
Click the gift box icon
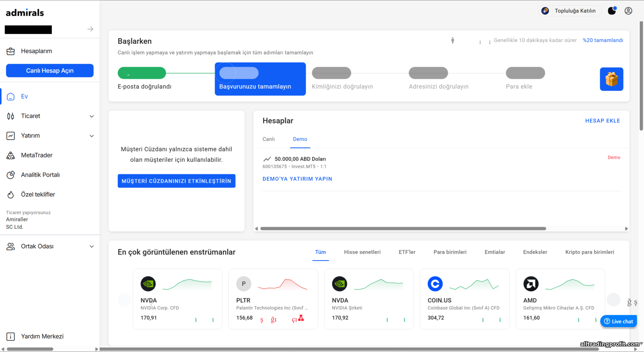(611, 79)
